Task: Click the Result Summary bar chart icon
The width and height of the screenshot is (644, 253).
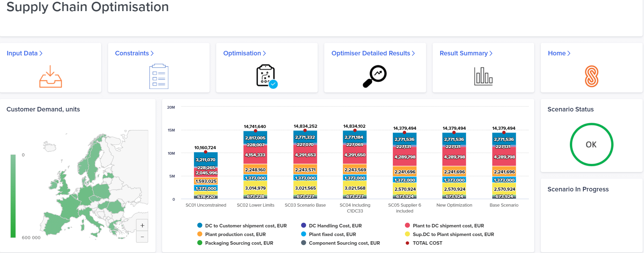Action: tap(483, 76)
